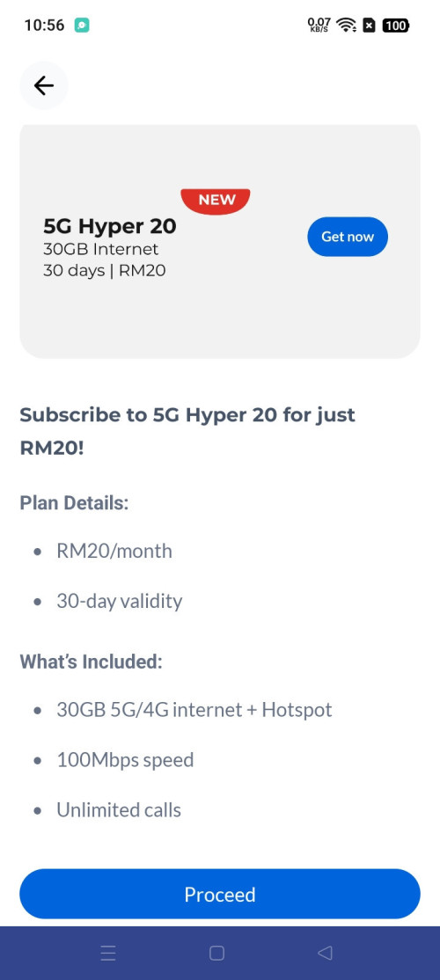Tap the 30-day validity bullet item
440x980 pixels.
[x=120, y=601]
